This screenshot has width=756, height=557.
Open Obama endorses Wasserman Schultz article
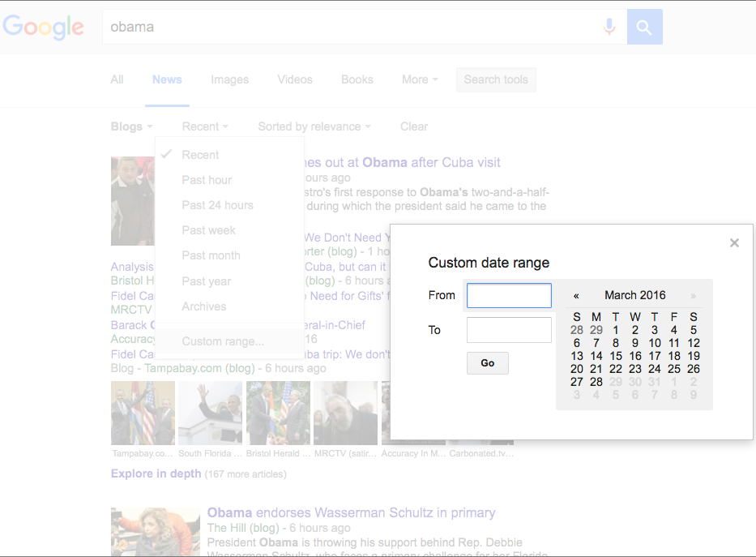click(x=351, y=512)
